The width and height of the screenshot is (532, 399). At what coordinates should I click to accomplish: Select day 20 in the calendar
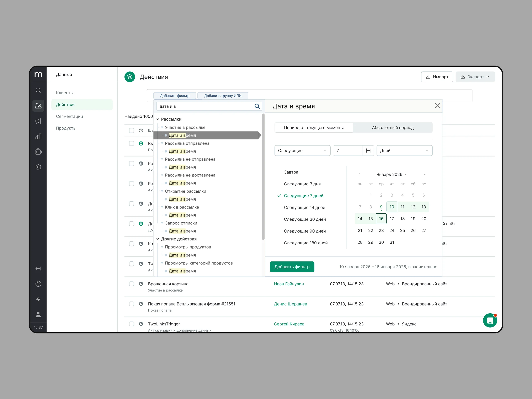point(424,219)
